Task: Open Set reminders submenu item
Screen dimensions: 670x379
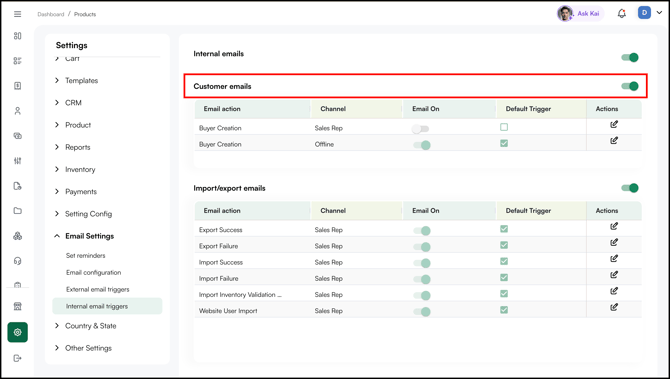Action: tap(85, 256)
